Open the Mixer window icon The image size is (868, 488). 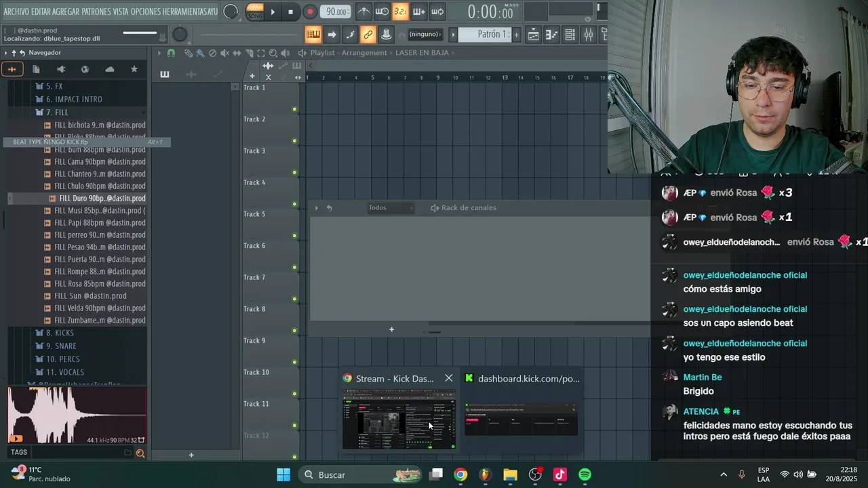(x=589, y=35)
